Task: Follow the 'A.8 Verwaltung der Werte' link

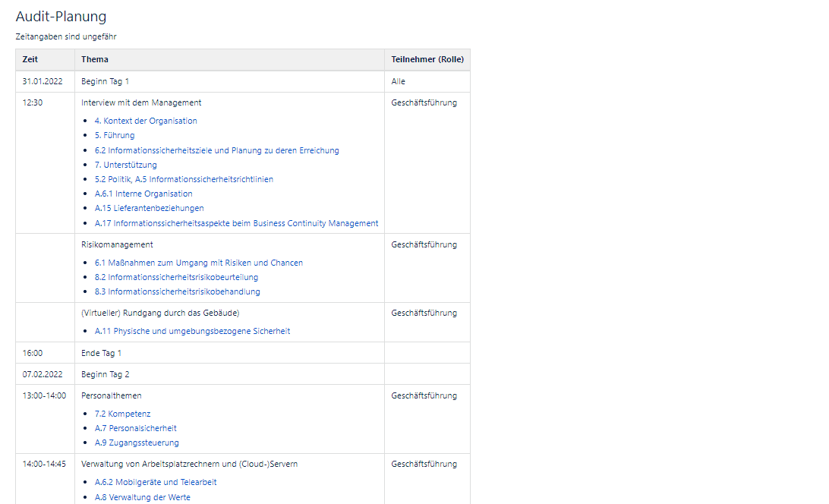Action: 142,497
